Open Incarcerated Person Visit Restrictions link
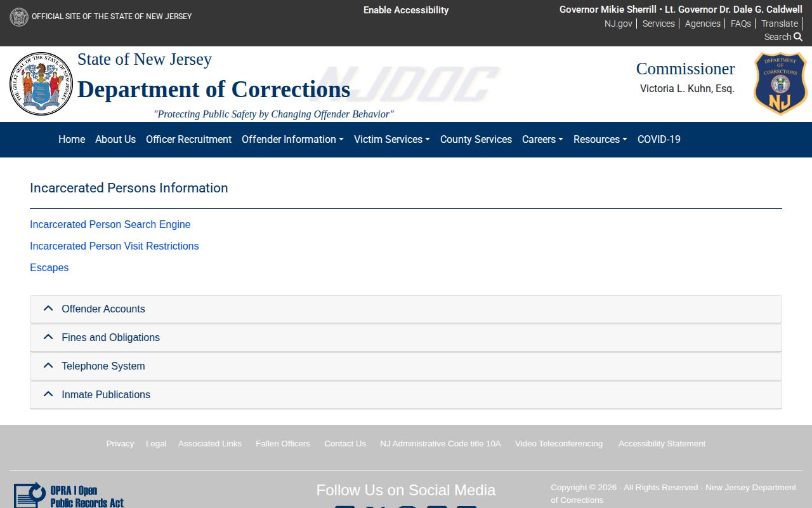This screenshot has width=812, height=508. click(114, 246)
